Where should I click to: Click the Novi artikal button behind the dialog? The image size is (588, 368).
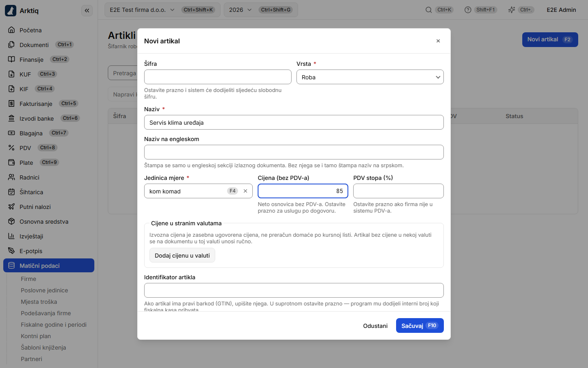[x=550, y=40]
